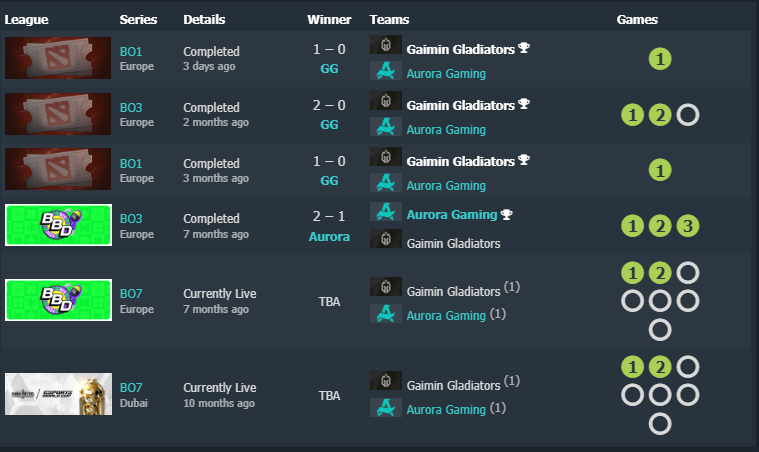759x452 pixels.
Task: Open game 1 of the top BO1 series
Action: pos(659,59)
